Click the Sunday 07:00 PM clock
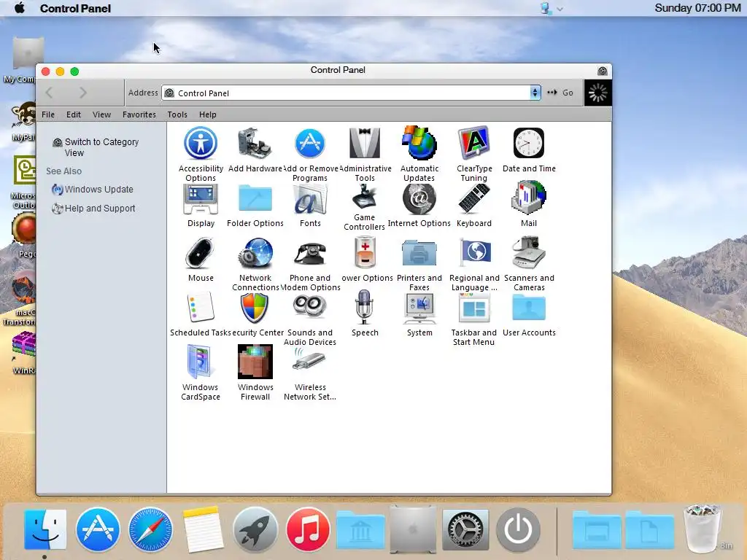 [x=697, y=8]
